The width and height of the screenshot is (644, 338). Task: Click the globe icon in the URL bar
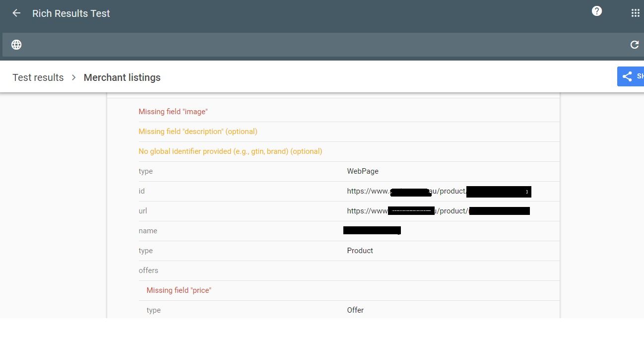pos(16,45)
